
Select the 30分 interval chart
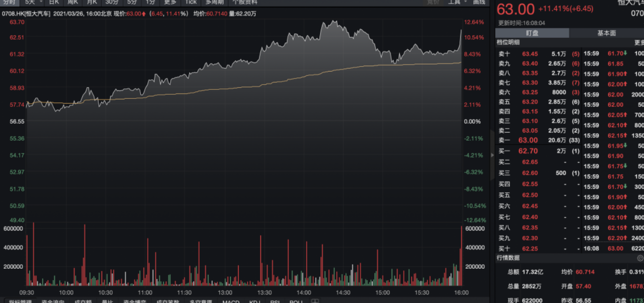(x=112, y=2)
